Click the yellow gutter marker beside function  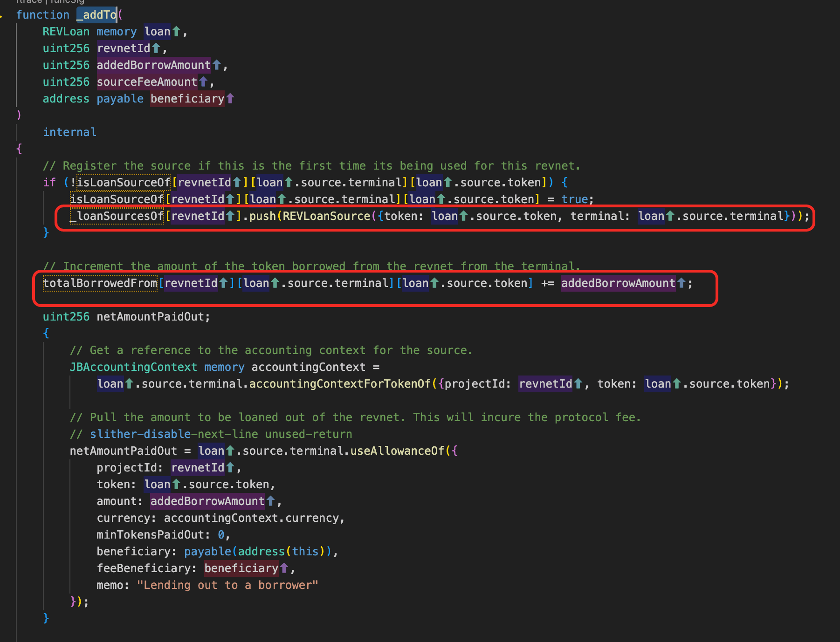point(1,17)
